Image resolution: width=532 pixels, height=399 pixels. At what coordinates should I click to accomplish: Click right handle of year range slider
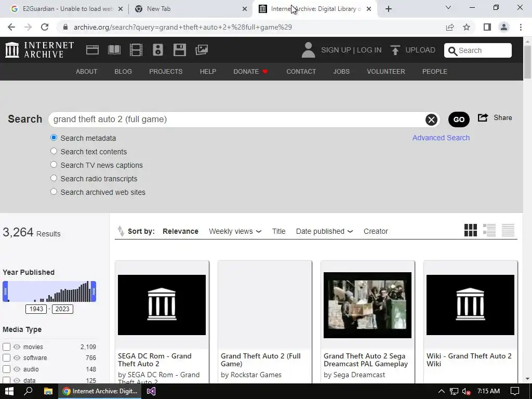click(x=94, y=291)
